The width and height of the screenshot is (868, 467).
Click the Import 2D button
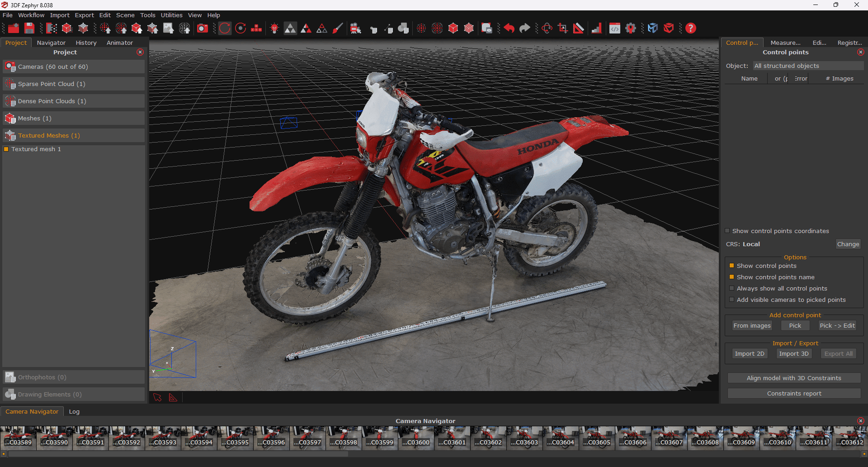click(750, 353)
